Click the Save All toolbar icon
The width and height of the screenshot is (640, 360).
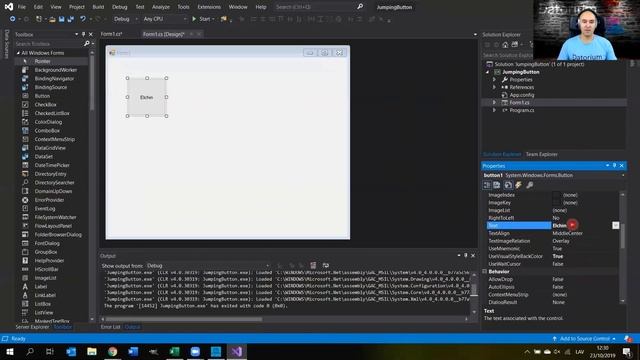[71, 19]
